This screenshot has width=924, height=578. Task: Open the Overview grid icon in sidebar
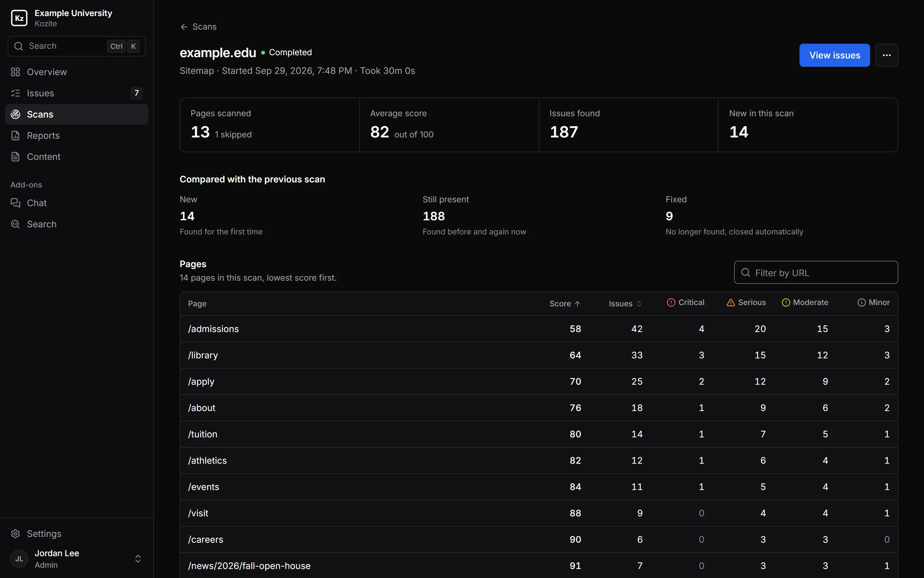(x=15, y=72)
